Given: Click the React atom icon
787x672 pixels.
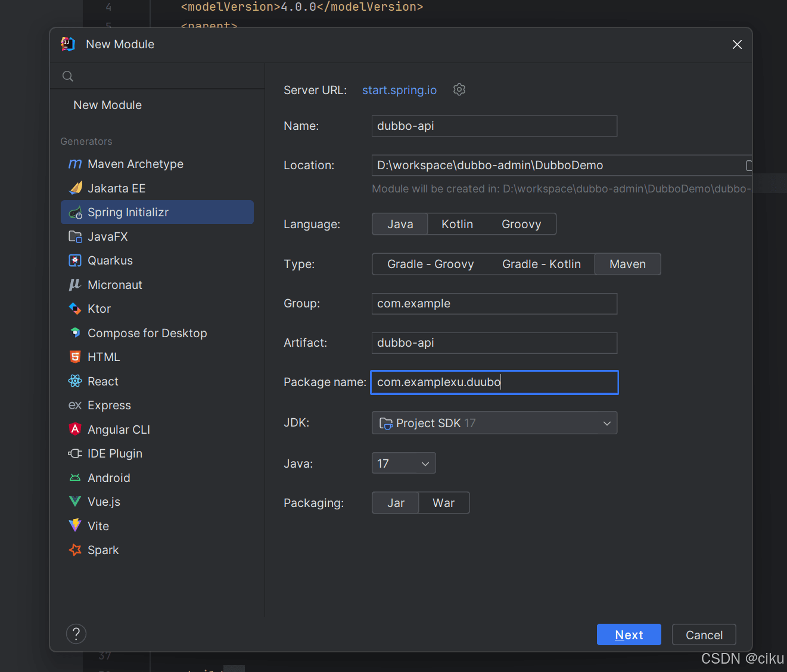Looking at the screenshot, I should click(75, 381).
